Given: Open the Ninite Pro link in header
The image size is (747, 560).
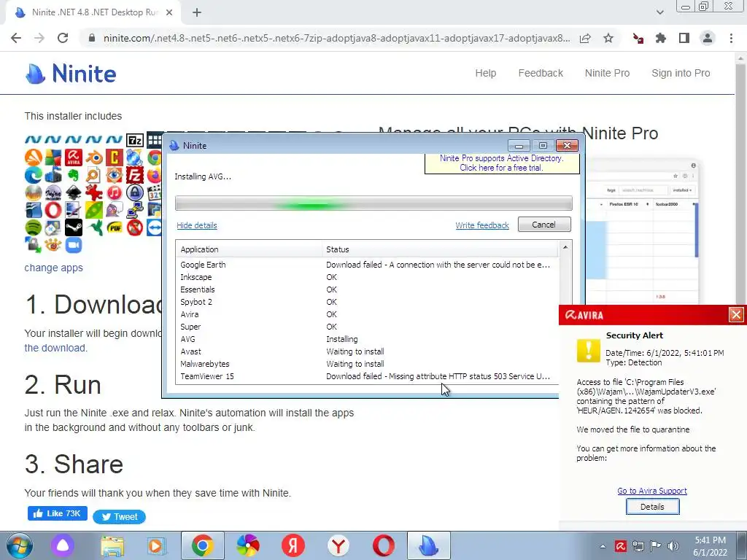Looking at the screenshot, I should (607, 74).
